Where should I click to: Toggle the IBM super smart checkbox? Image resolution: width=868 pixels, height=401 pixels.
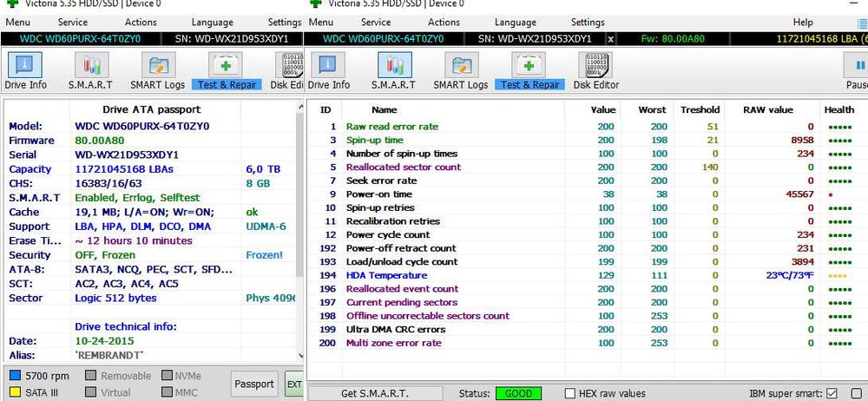(832, 394)
